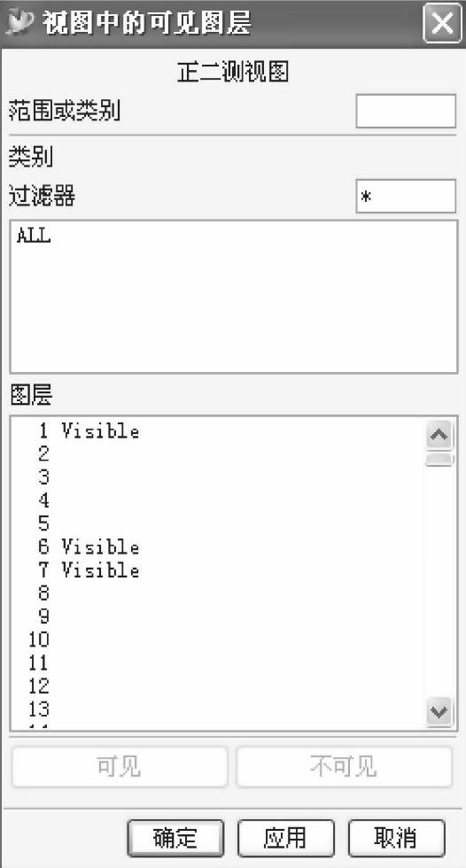Select layer 13 in the layer list

[218, 709]
